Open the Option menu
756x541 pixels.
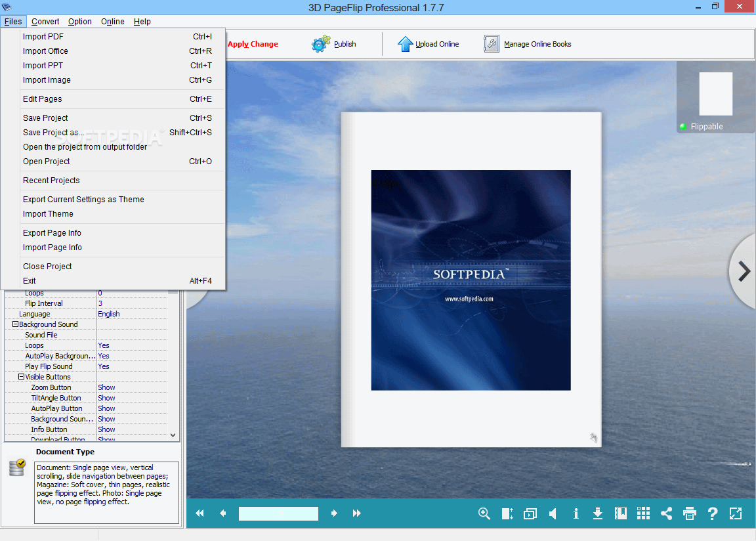pyautogui.click(x=79, y=22)
